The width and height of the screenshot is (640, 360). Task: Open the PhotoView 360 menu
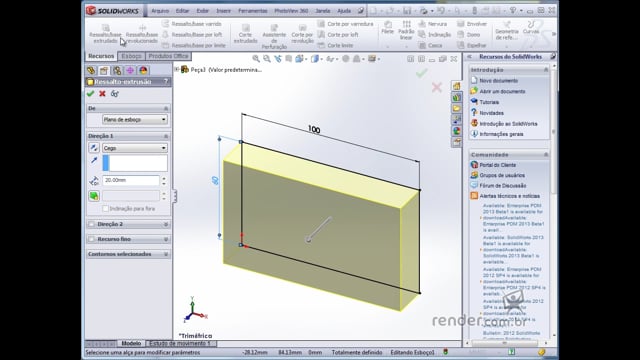pyautogui.click(x=291, y=11)
